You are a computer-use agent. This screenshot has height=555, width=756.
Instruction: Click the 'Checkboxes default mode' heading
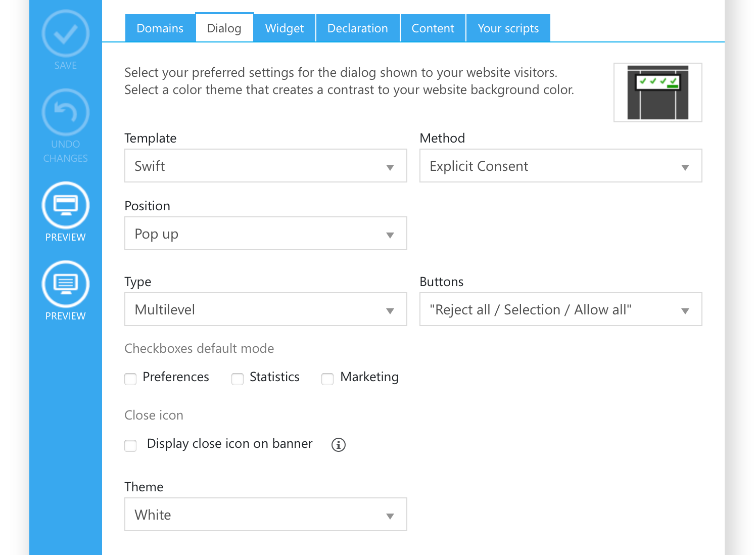[199, 349]
